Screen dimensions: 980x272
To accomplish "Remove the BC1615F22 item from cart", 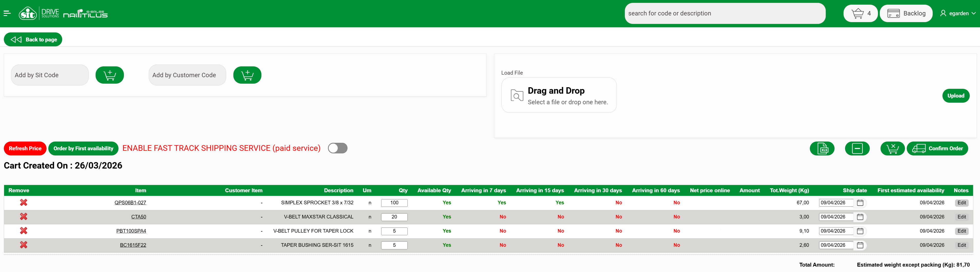I will click(x=24, y=245).
